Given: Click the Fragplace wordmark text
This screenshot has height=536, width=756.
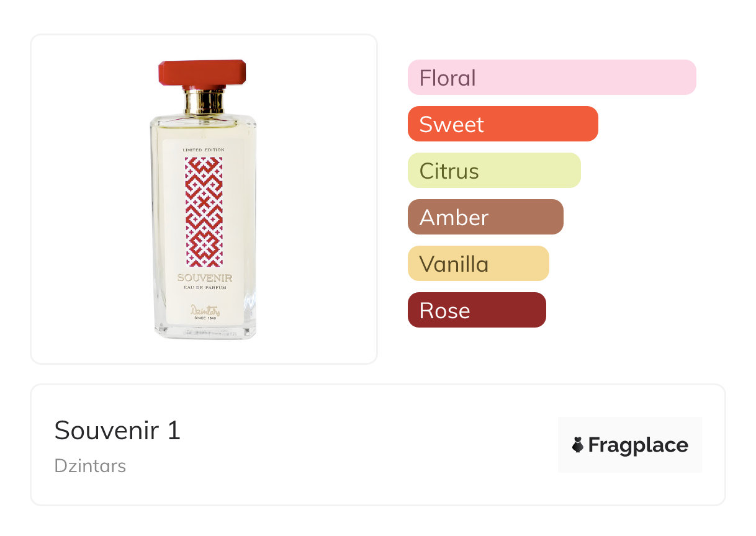Looking at the screenshot, I should tap(638, 445).
